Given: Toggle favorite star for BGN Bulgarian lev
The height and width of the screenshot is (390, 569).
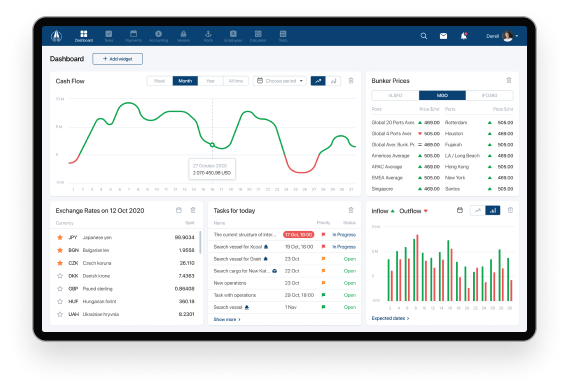Looking at the screenshot, I should [x=60, y=250].
